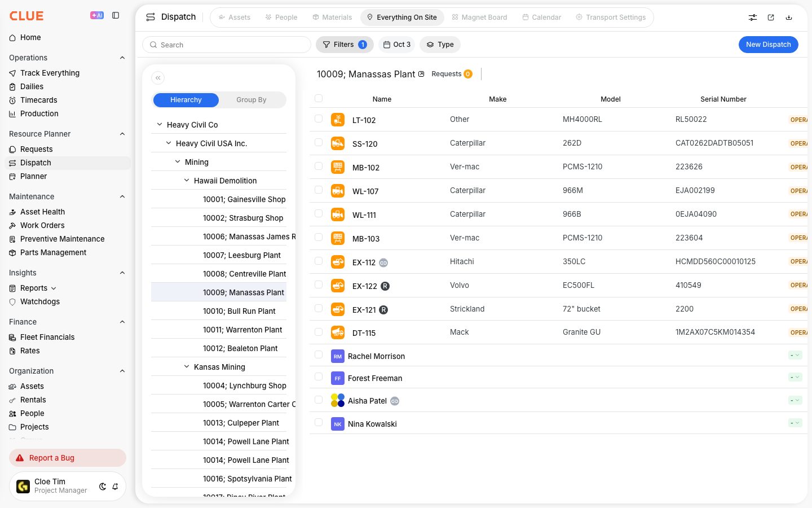Collapse the Heavy Civil Co tree node
812x508 pixels.
click(160, 125)
